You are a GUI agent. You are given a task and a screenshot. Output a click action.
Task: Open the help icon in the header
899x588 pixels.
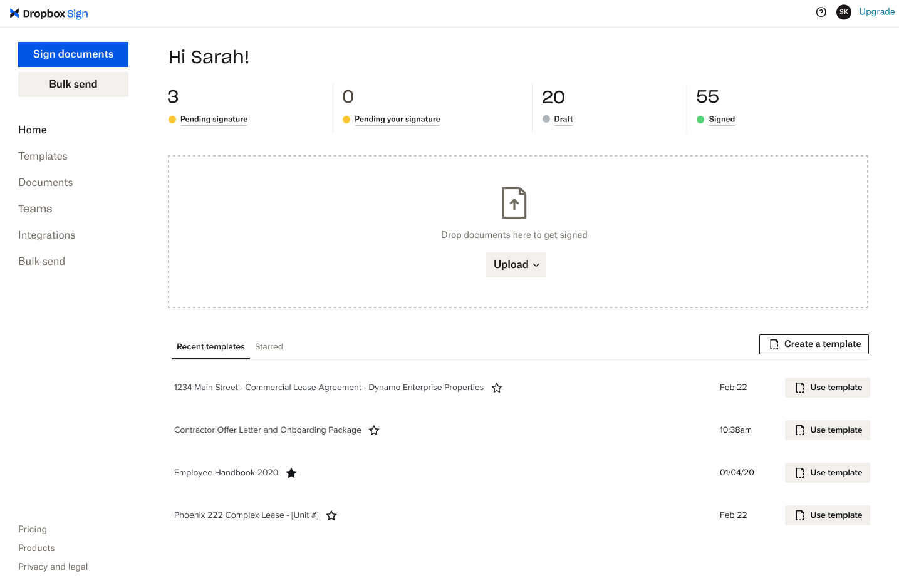tap(821, 12)
